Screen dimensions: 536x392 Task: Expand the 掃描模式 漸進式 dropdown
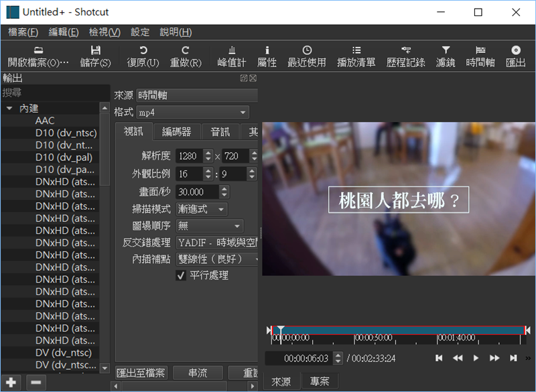pos(202,210)
